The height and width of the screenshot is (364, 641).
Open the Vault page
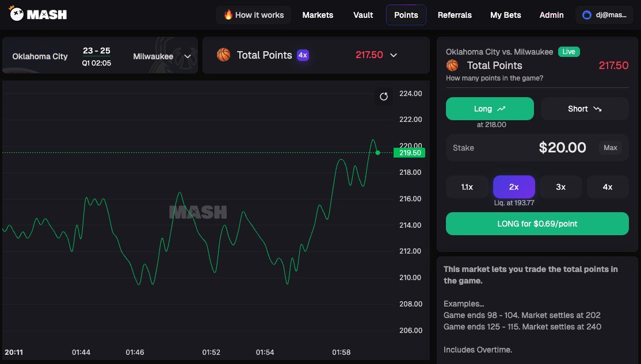pos(363,15)
